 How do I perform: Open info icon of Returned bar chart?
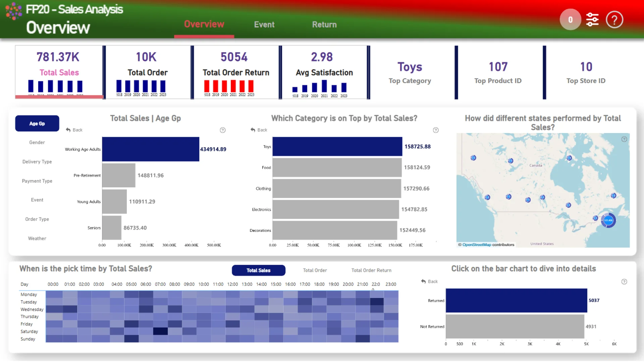pyautogui.click(x=624, y=282)
